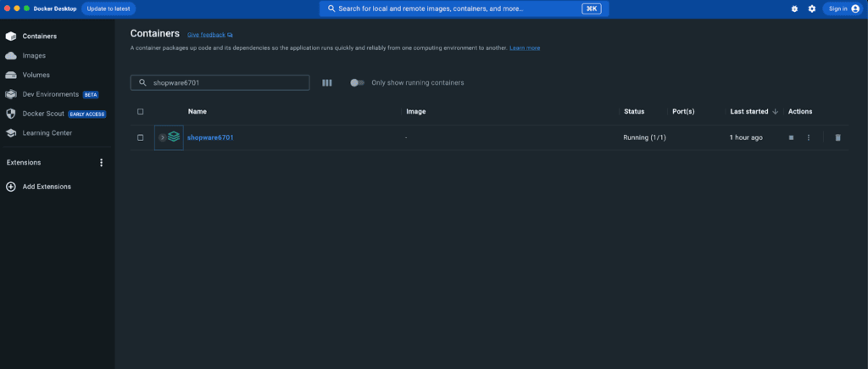The width and height of the screenshot is (868, 369).
Task: Click the Last started sort arrow
Action: [x=775, y=111]
